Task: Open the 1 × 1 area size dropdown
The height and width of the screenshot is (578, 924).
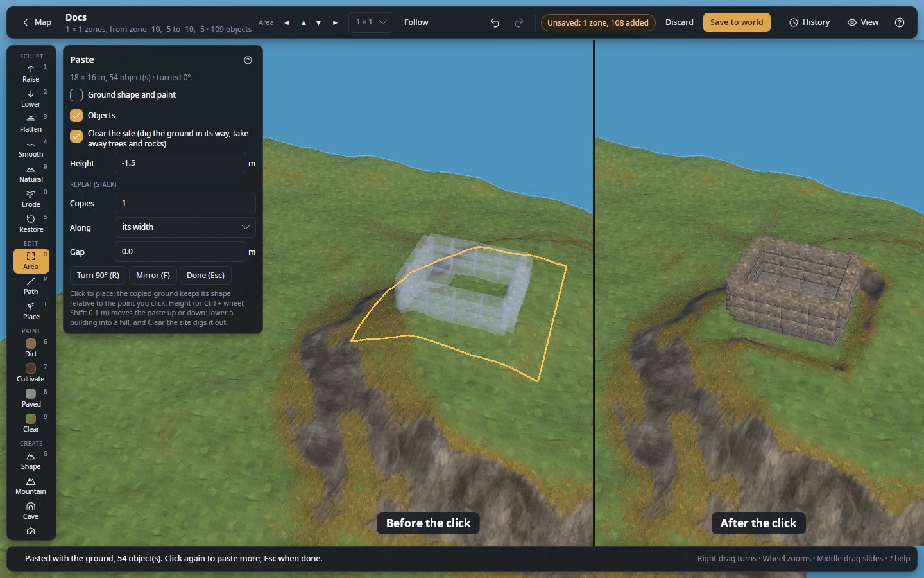Action: [x=371, y=22]
